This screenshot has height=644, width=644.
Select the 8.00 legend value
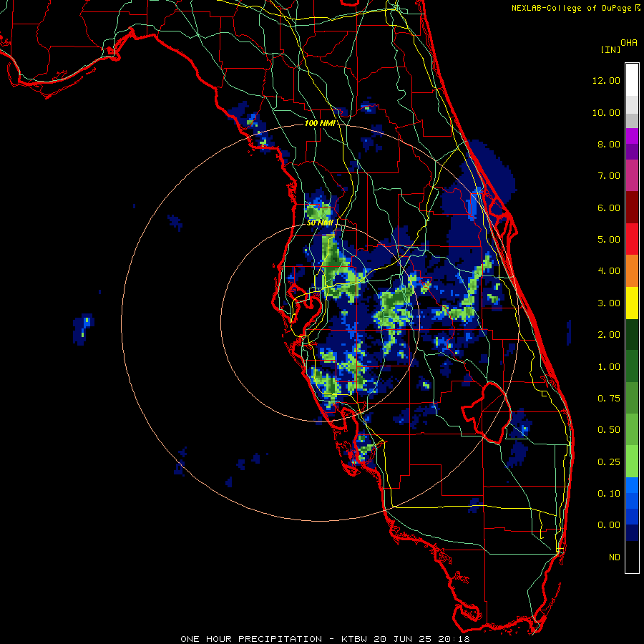click(x=609, y=144)
